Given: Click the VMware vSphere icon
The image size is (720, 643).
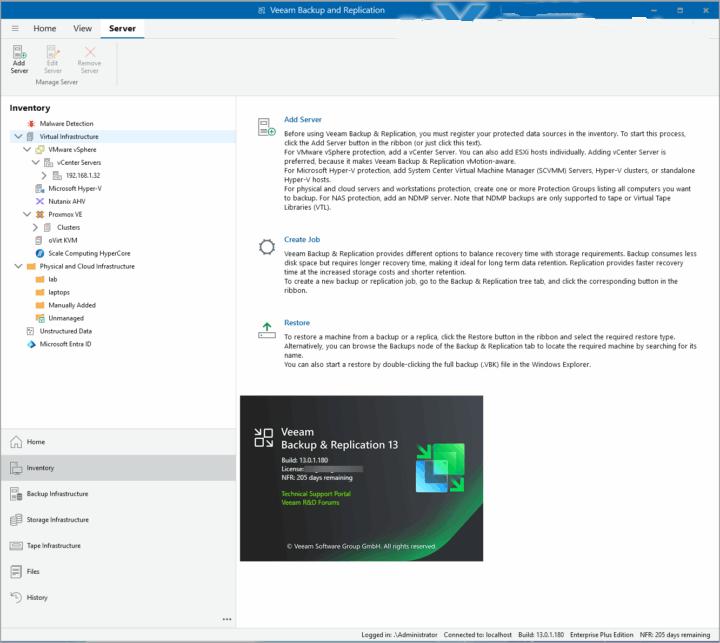Looking at the screenshot, I should coord(40,150).
